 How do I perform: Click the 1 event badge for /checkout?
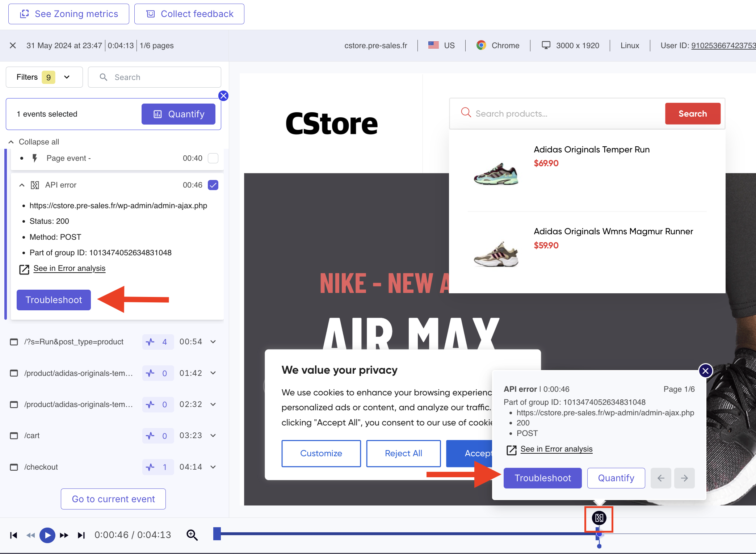pyautogui.click(x=157, y=467)
